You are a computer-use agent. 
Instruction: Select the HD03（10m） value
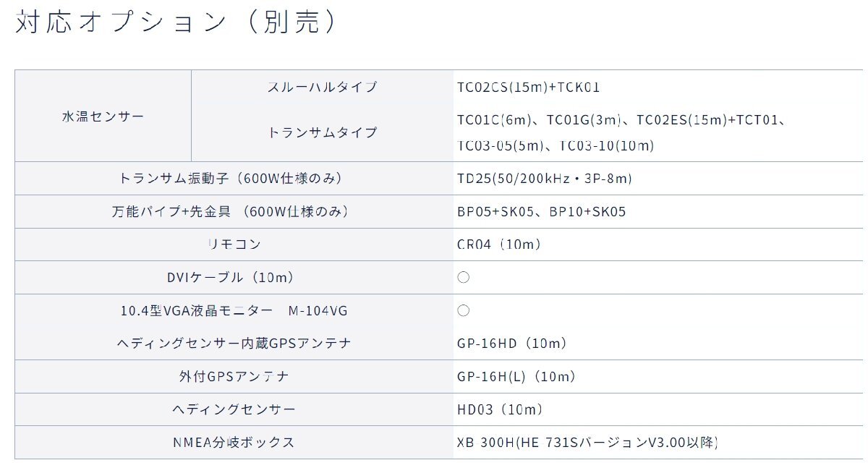tap(500, 410)
